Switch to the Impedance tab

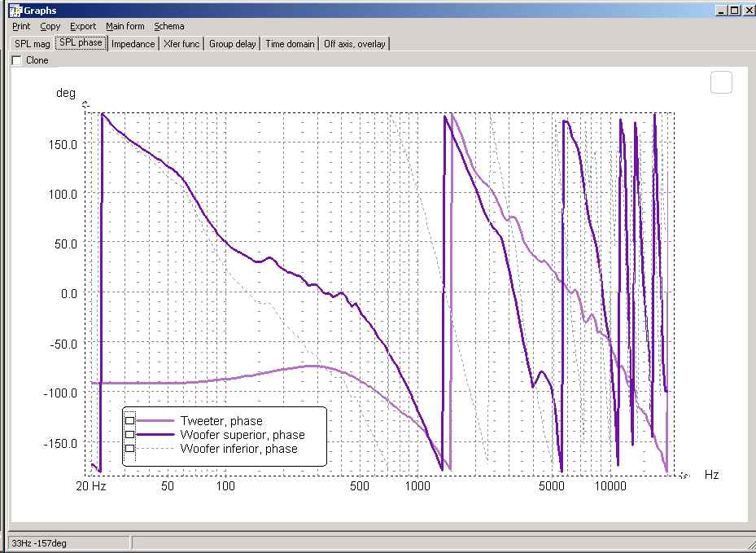pyautogui.click(x=133, y=44)
